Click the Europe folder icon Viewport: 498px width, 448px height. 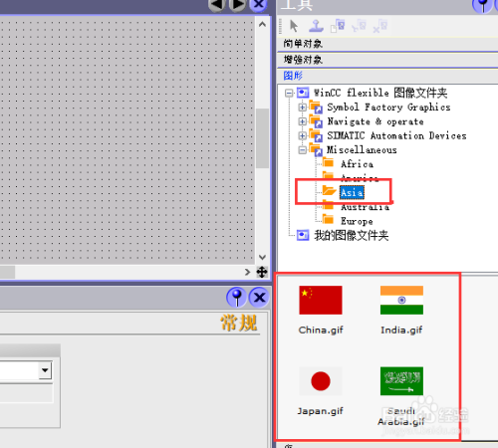(x=328, y=219)
